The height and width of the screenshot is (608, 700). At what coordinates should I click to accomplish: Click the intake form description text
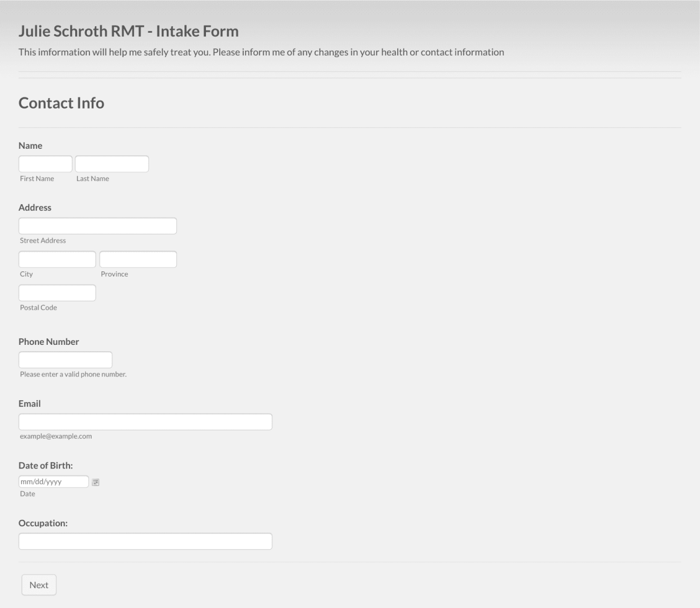[x=261, y=52]
